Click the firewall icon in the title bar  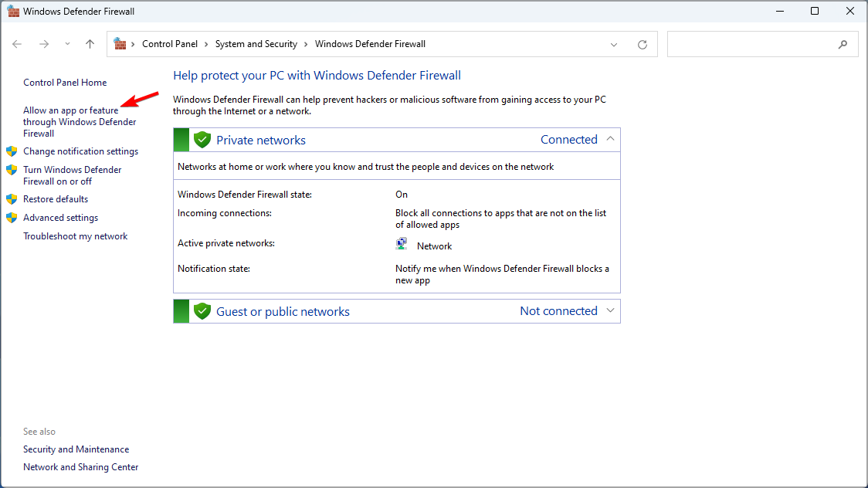pos(13,11)
